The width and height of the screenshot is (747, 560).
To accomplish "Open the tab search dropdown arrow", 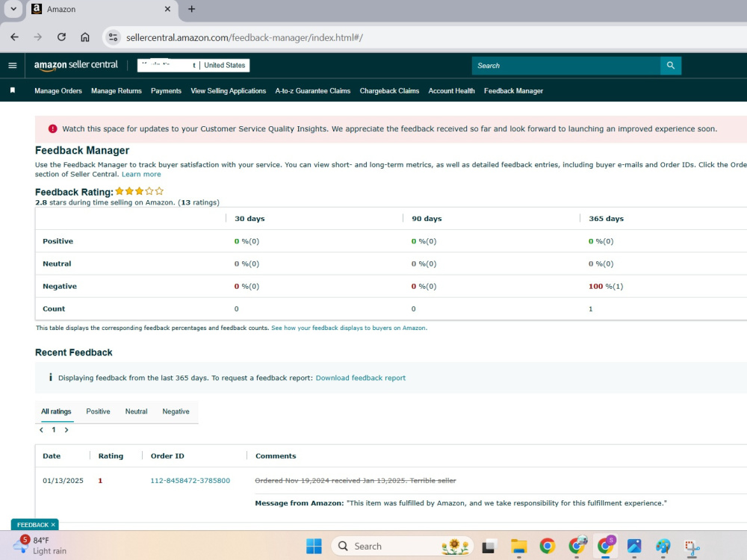I will pyautogui.click(x=13, y=9).
